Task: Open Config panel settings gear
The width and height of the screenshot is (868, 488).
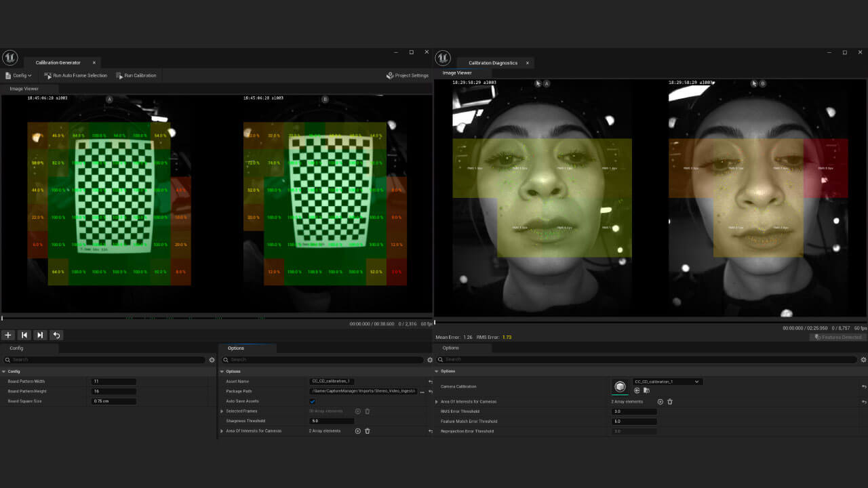Action: click(212, 360)
